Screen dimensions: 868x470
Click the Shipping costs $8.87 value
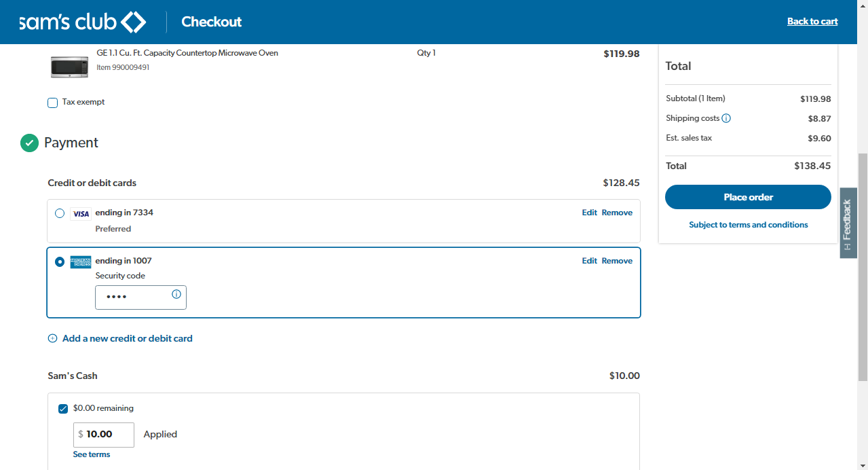point(819,119)
